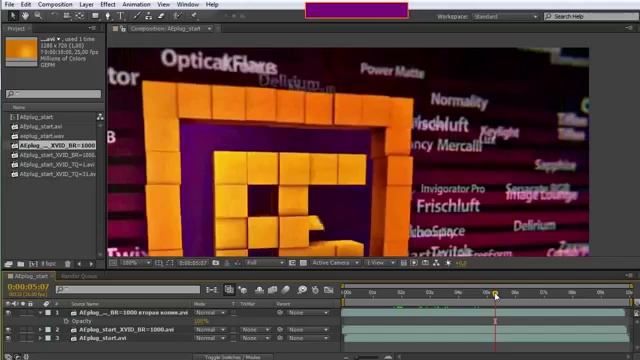Toggle Live Update in timeline

(x=229, y=290)
